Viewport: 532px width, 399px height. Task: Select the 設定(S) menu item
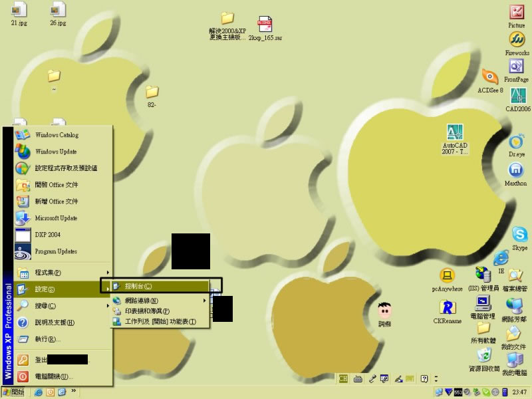coord(63,289)
